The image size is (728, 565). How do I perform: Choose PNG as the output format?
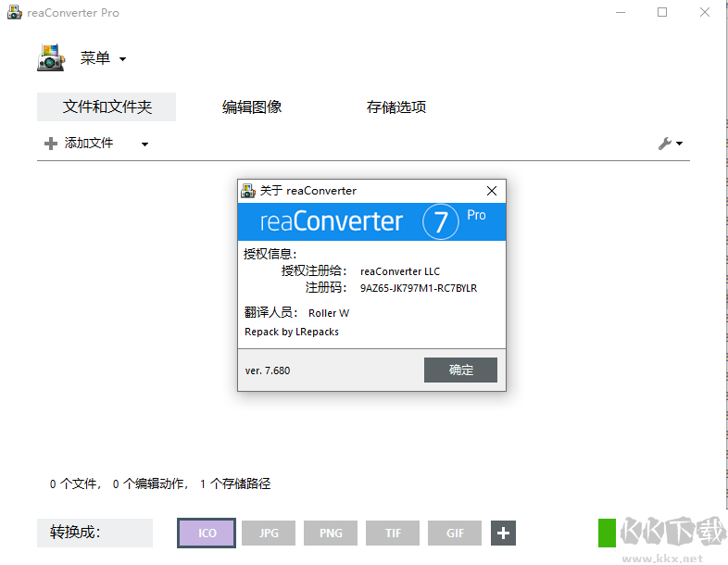331,533
